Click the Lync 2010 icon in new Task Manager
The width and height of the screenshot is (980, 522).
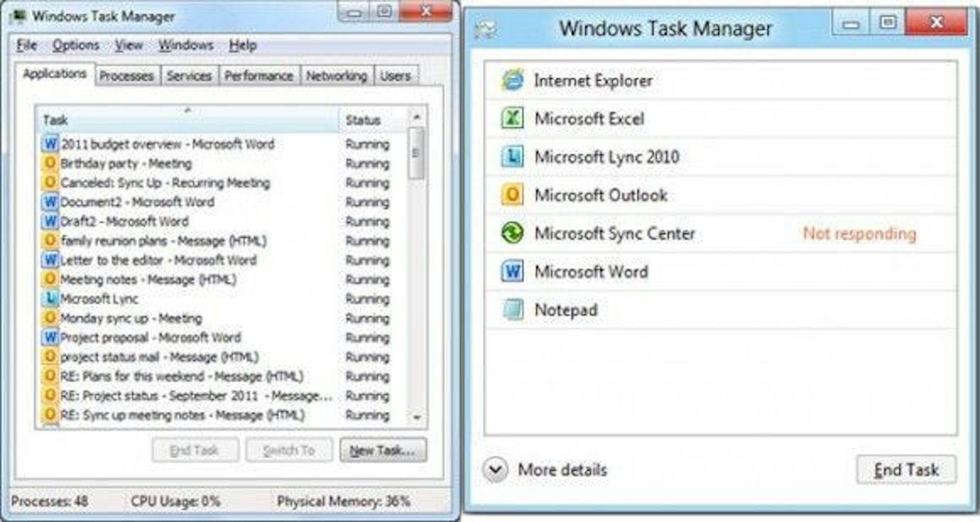[x=512, y=157]
